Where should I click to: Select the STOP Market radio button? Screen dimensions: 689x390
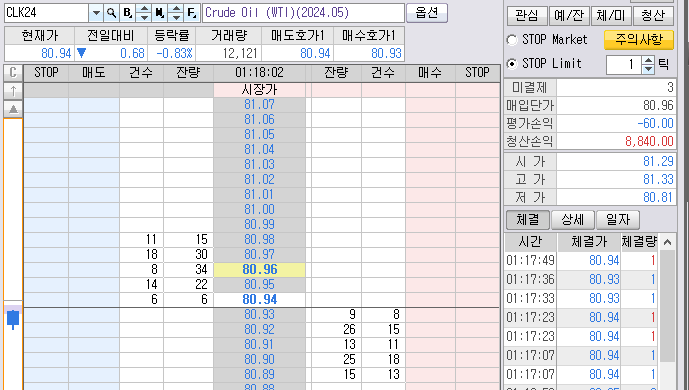tap(512, 40)
